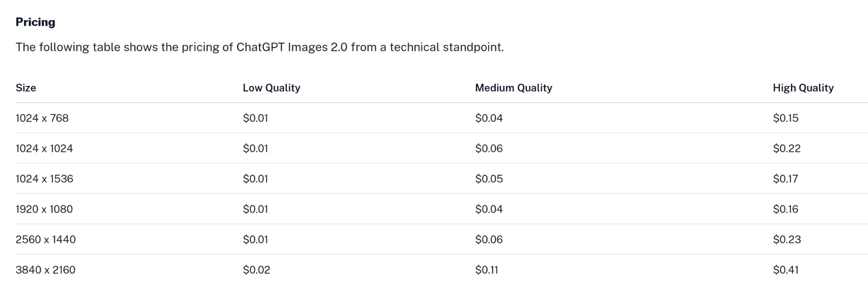This screenshot has height=302, width=868.
Task: Click the $0.17 high quality price
Action: 785,179
